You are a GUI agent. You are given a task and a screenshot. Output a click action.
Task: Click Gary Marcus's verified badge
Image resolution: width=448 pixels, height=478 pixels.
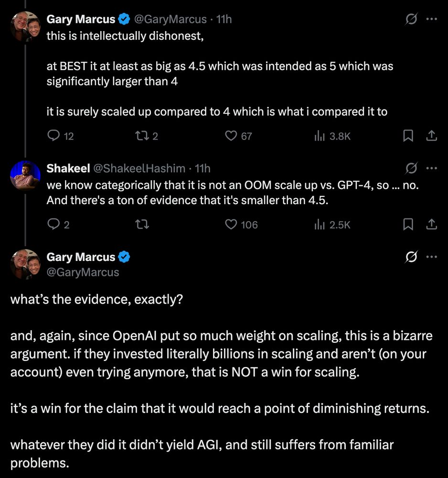(124, 19)
